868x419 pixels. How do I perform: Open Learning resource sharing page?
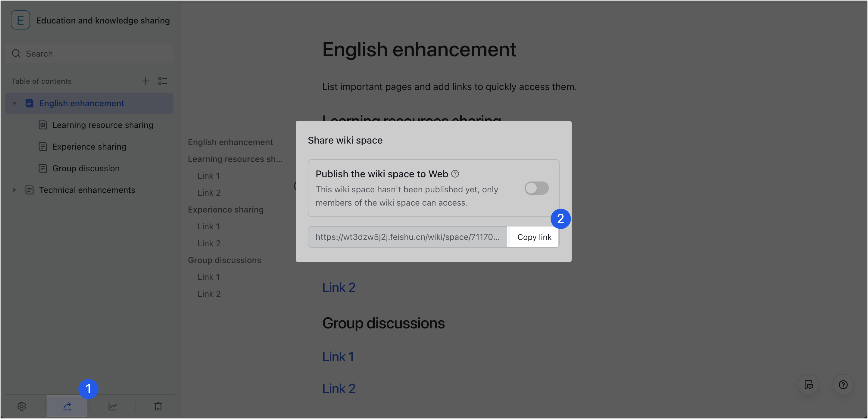pyautogui.click(x=103, y=125)
